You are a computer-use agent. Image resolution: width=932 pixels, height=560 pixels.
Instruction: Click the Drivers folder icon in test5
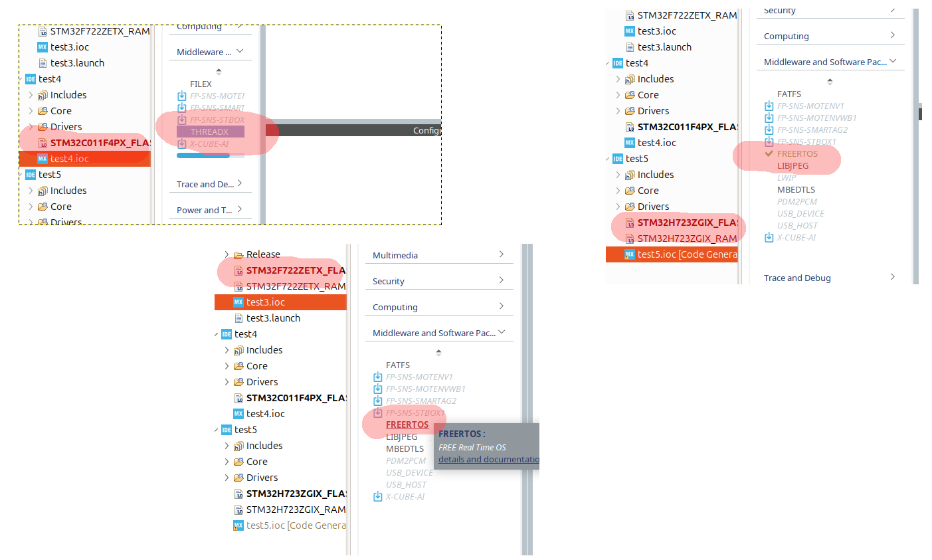click(x=239, y=478)
